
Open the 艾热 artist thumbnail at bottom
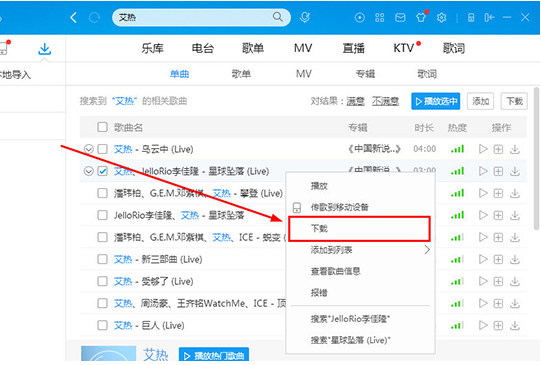[109, 355]
